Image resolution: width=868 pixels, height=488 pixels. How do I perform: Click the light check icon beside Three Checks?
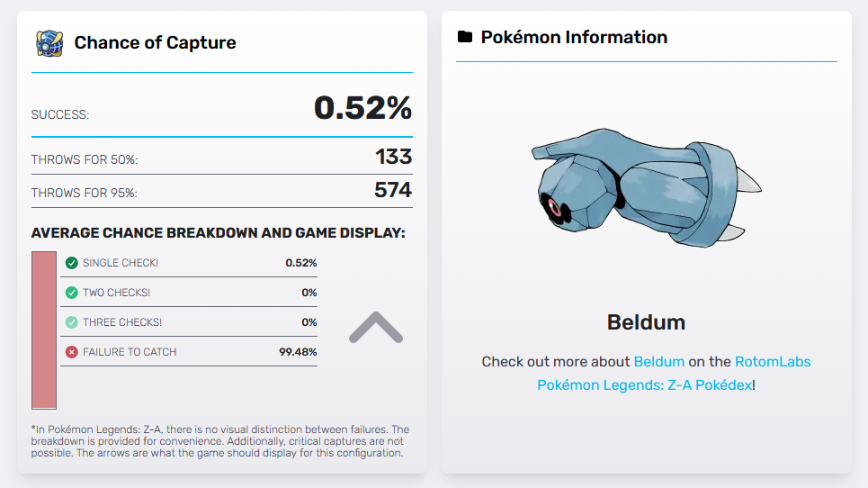click(x=72, y=322)
